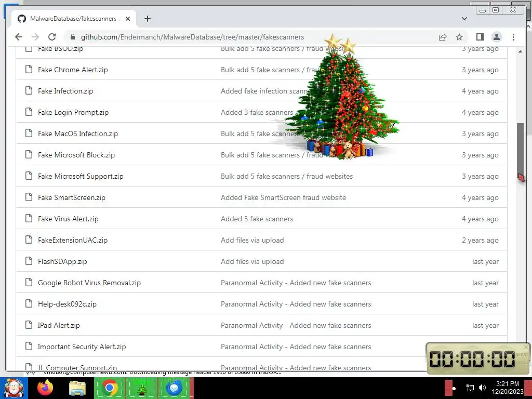The height and width of the screenshot is (399, 532).
Task: Click the vertical page scrollbar thumb
Action: [520, 149]
